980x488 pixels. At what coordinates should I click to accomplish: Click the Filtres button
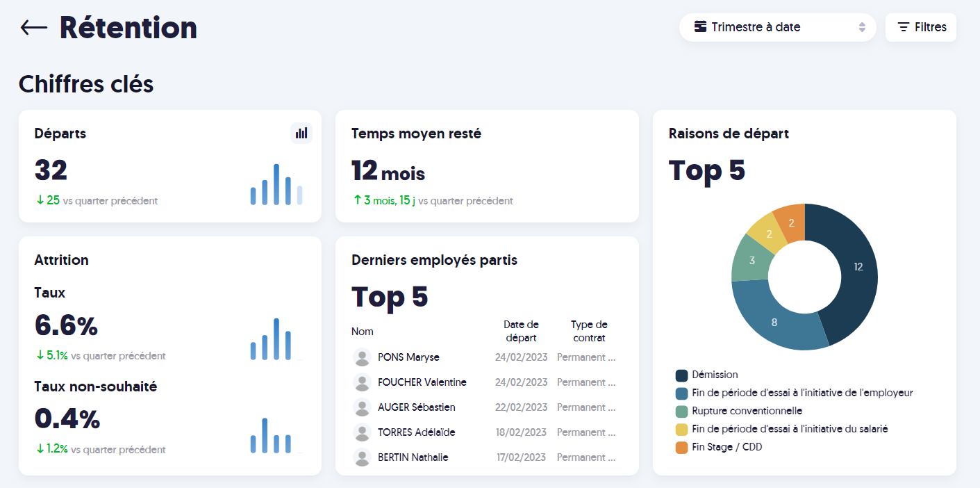click(x=920, y=27)
